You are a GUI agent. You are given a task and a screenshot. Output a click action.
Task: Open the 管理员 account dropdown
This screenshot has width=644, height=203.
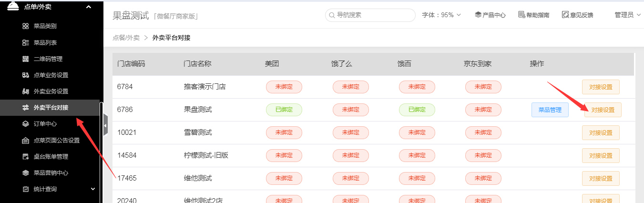click(x=627, y=15)
